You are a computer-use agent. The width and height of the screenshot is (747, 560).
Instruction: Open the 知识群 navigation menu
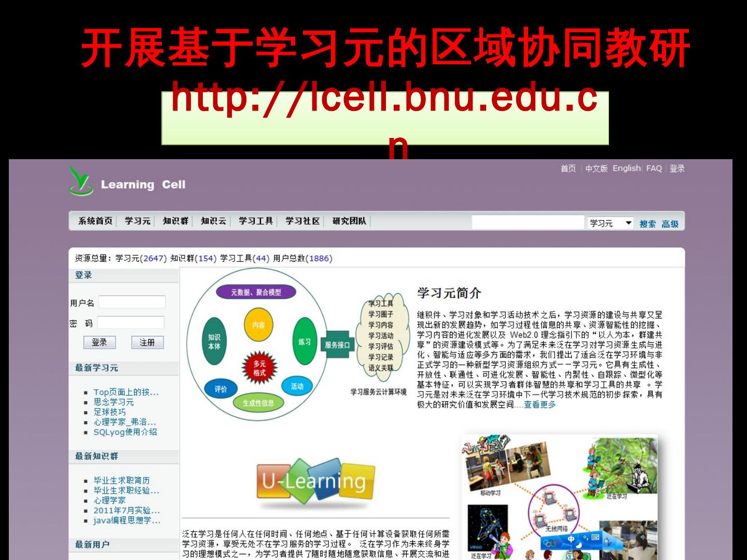coord(176,221)
